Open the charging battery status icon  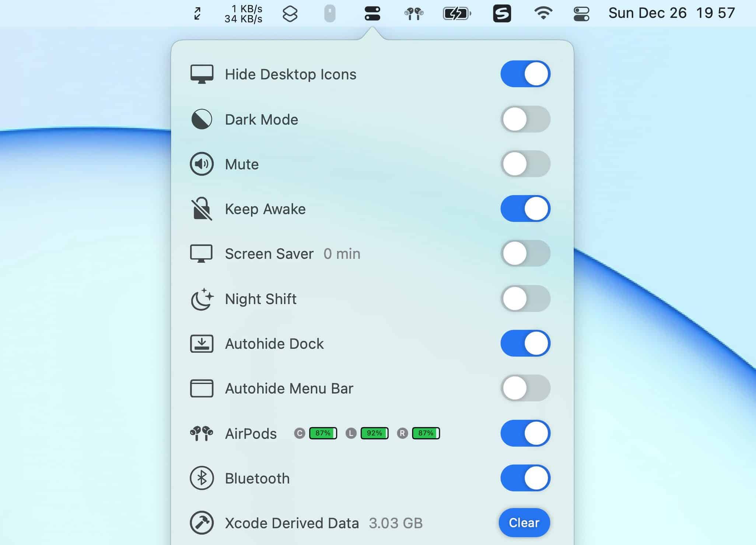coord(457,14)
